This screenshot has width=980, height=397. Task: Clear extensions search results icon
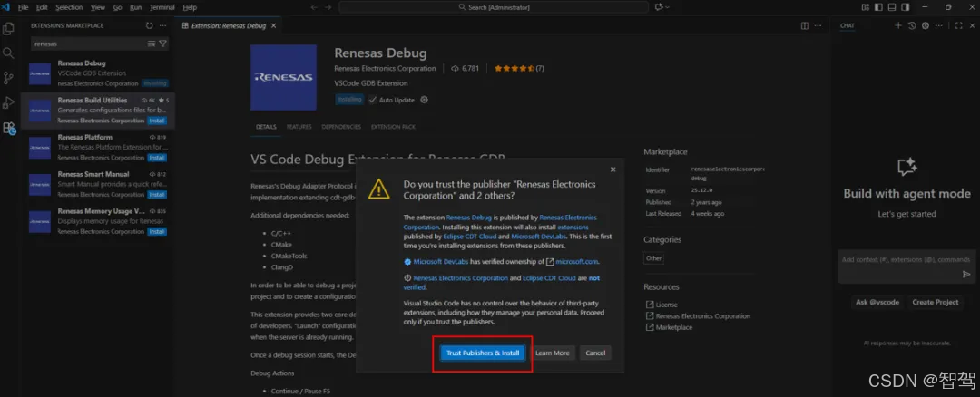pos(152,44)
